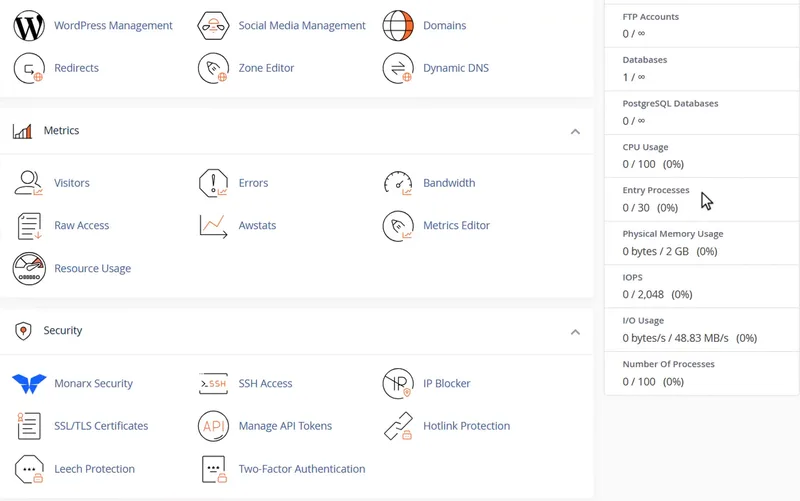The width and height of the screenshot is (800, 501).
Task: Click the Metrics section heading text
Action: 61,131
